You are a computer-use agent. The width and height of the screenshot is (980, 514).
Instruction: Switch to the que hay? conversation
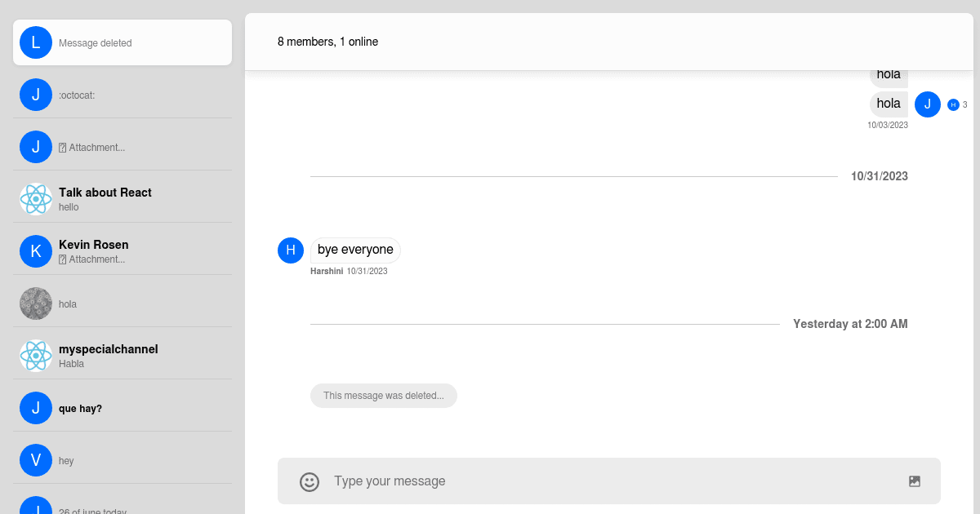click(x=122, y=407)
